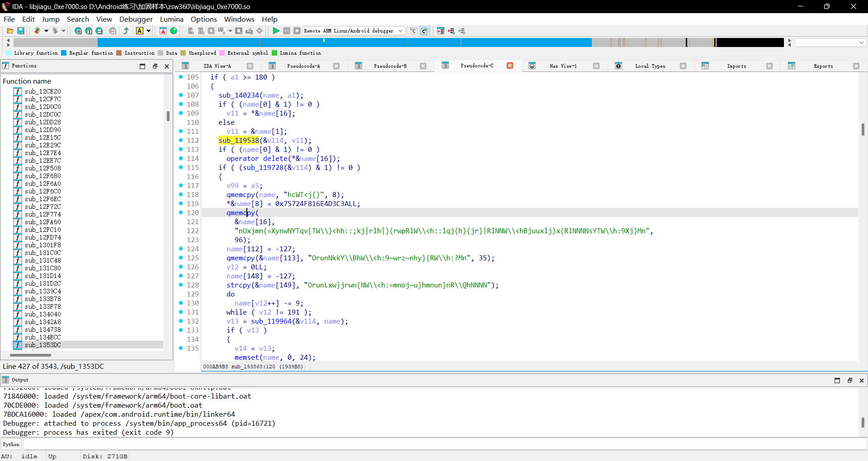
Task: Select function sub_12CE20 in the list
Action: [43, 91]
